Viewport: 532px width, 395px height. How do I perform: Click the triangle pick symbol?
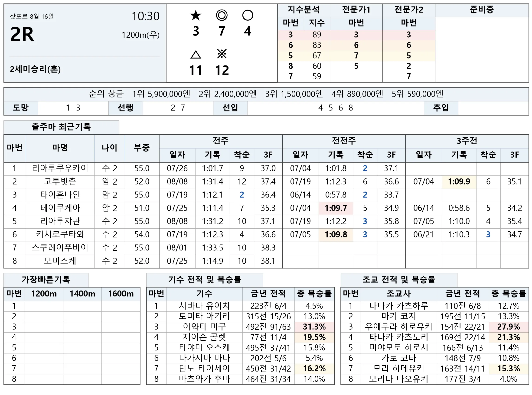tap(196, 55)
